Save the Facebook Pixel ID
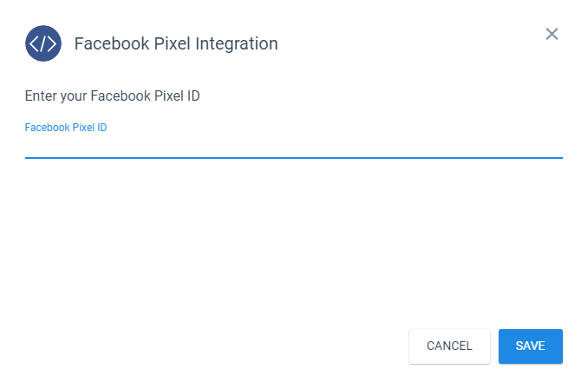 pos(530,346)
